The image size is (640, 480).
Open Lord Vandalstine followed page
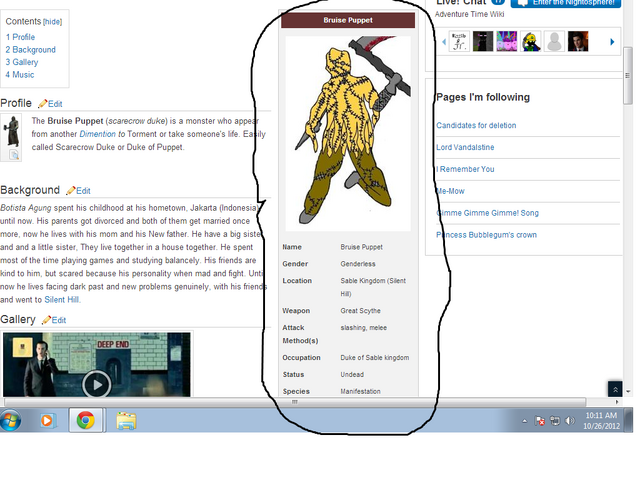pyautogui.click(x=465, y=147)
